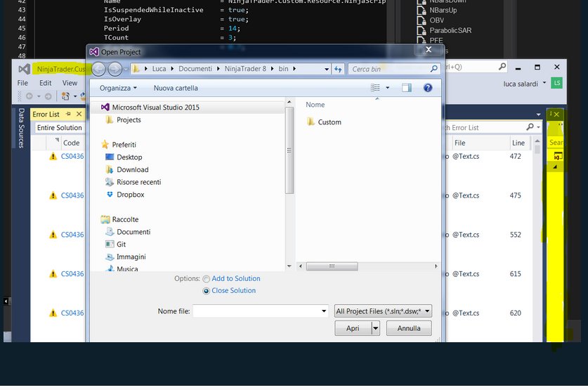Click Documenti breadcrumb segment
This screenshot has height=390, width=588.
coord(195,69)
